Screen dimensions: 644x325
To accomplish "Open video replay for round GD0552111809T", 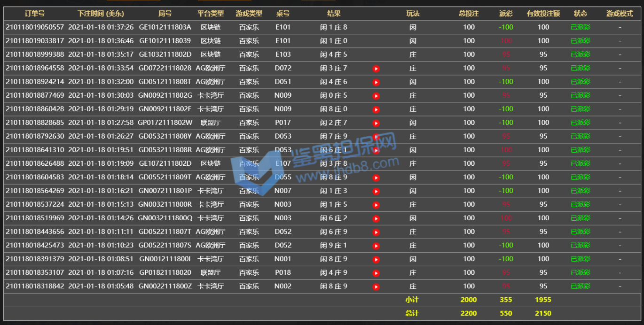I will pos(376,178).
